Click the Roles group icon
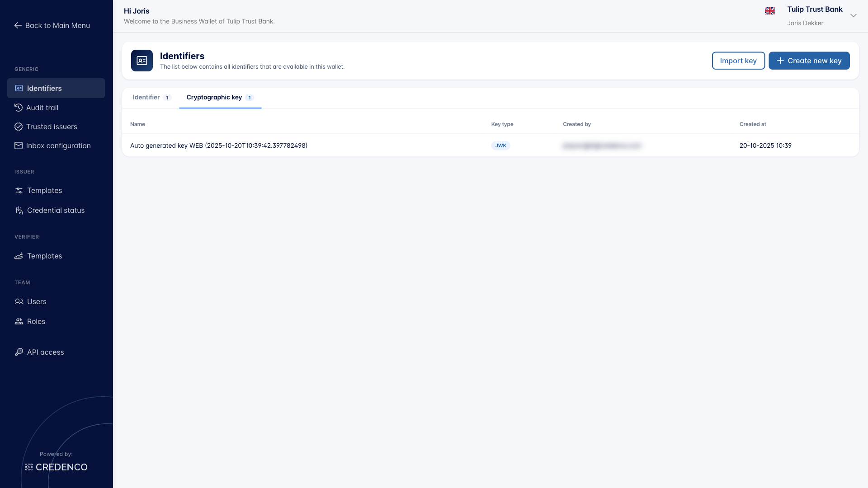The height and width of the screenshot is (488, 868). coord(19,322)
